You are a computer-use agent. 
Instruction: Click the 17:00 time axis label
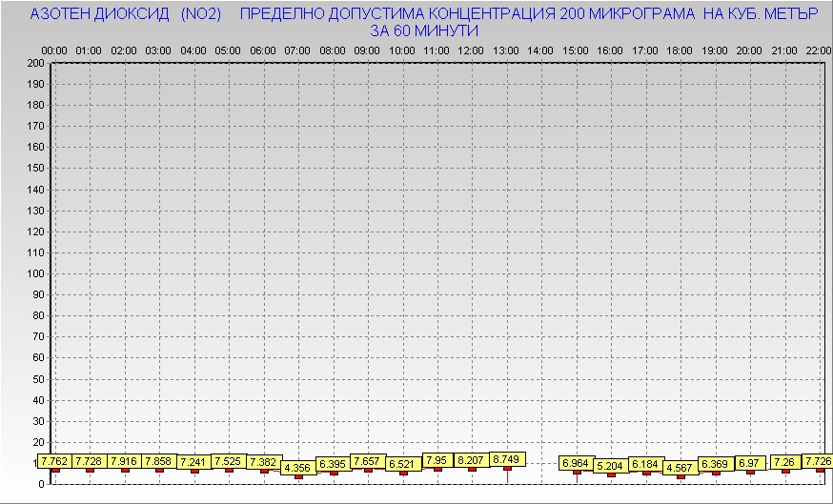(645, 51)
